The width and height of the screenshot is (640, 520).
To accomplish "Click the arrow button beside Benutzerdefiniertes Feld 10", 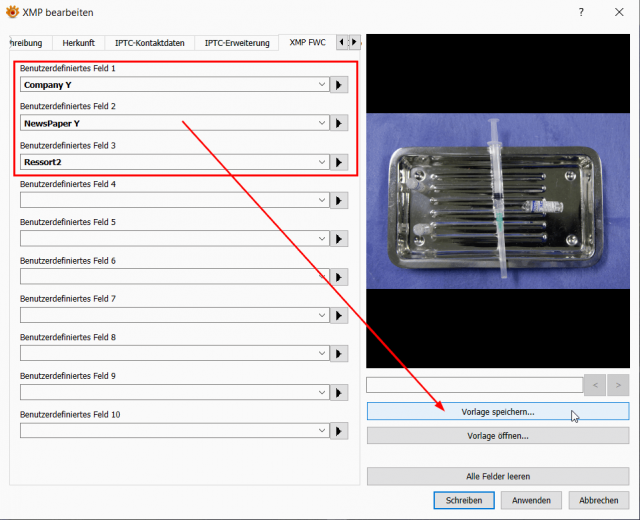I will pyautogui.click(x=339, y=431).
